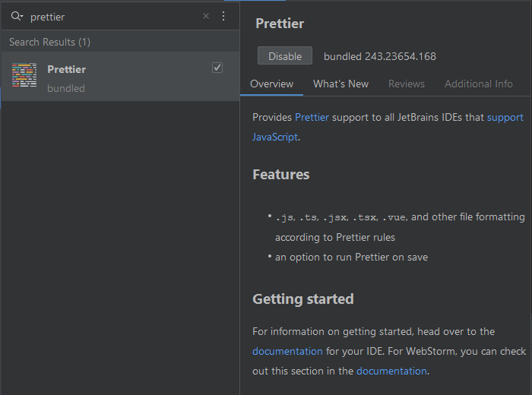Follow the Prettier link in the description

coord(312,117)
